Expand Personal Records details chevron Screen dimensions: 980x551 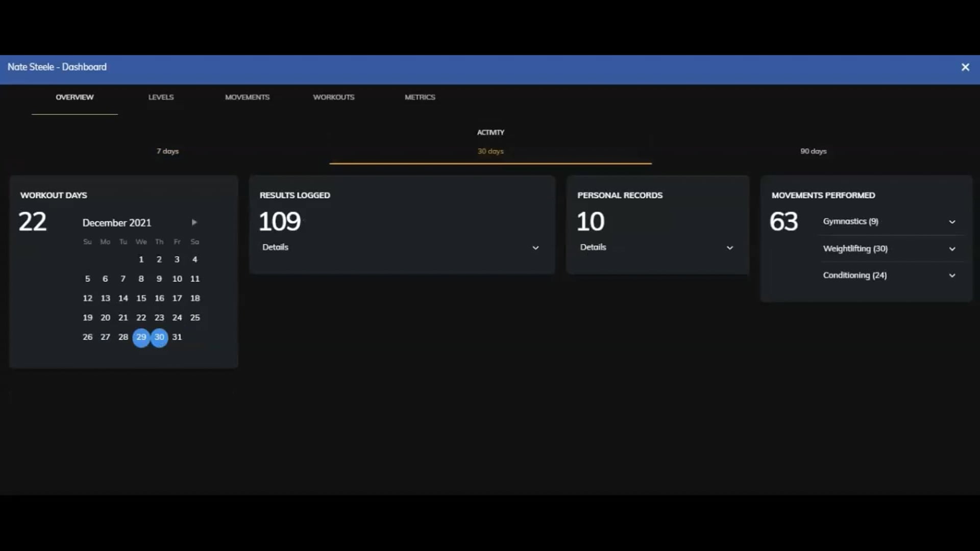[x=729, y=247]
